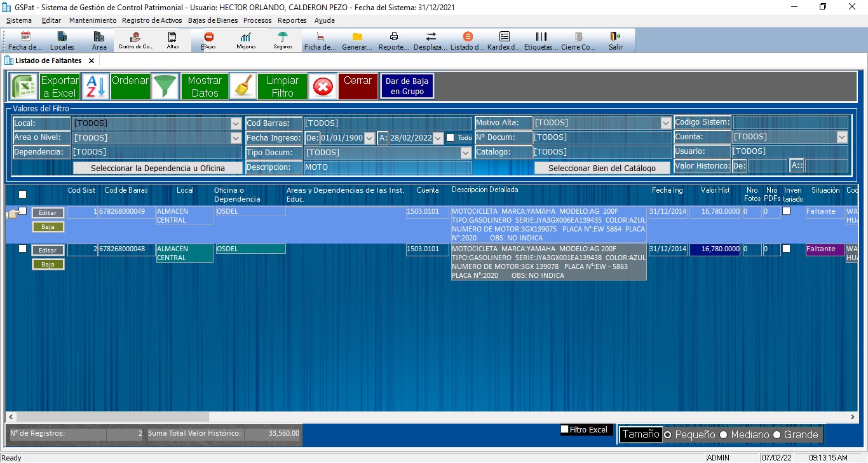Open the Centro de Costo toolbar icon
Screen dimensions: 868x463
(135, 41)
